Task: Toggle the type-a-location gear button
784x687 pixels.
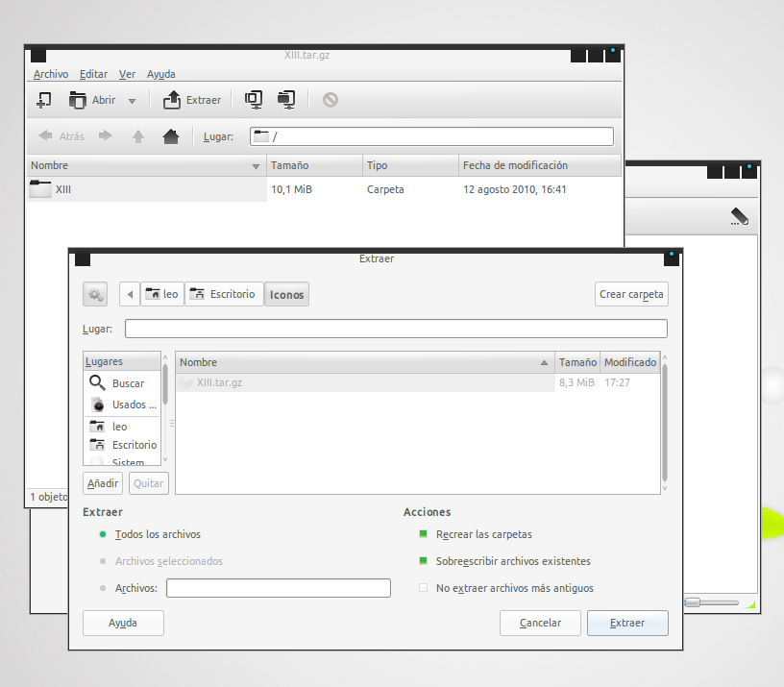Action: [x=95, y=294]
